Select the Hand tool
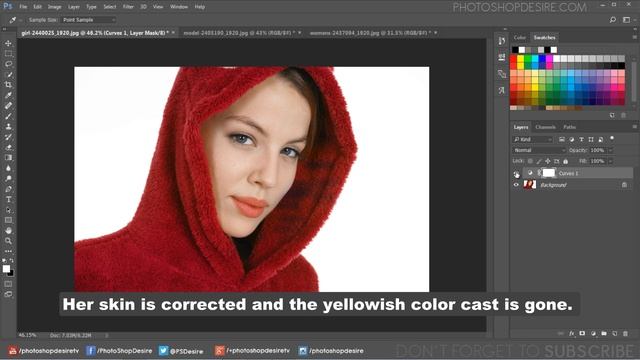The height and width of the screenshot is (360, 640). [x=8, y=231]
